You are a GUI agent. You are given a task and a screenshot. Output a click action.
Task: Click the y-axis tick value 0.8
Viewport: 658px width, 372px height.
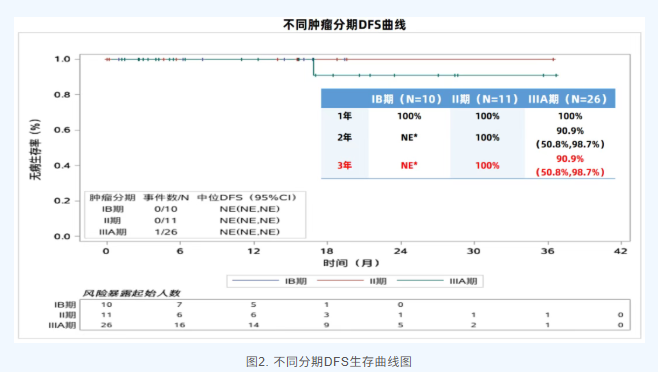tap(62, 95)
